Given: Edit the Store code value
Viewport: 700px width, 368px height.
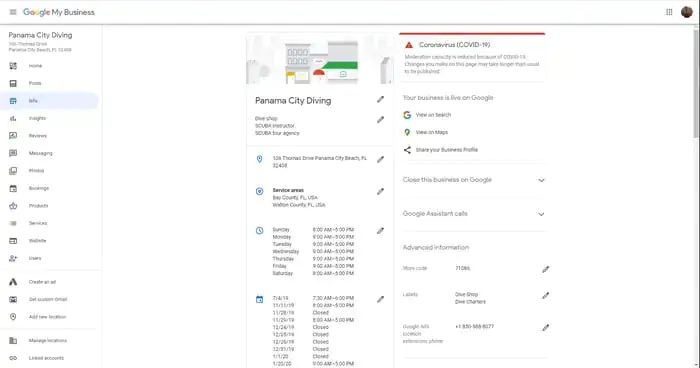Looking at the screenshot, I should [546, 269].
